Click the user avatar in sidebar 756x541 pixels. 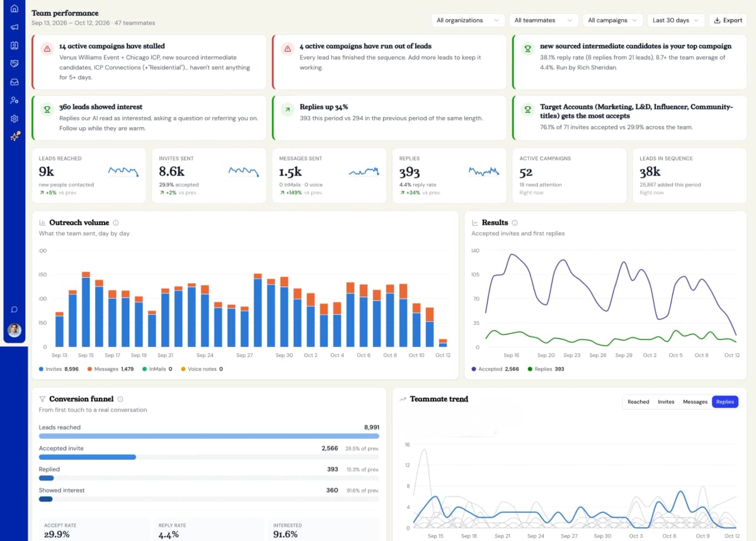(x=14, y=330)
